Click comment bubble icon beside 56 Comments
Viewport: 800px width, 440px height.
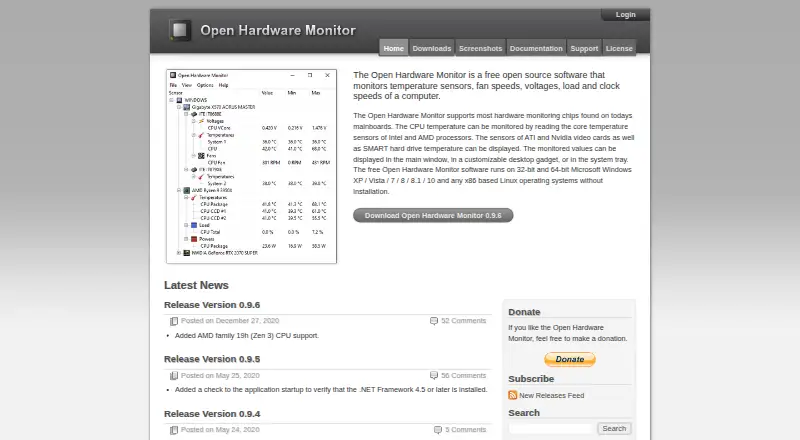click(x=434, y=376)
